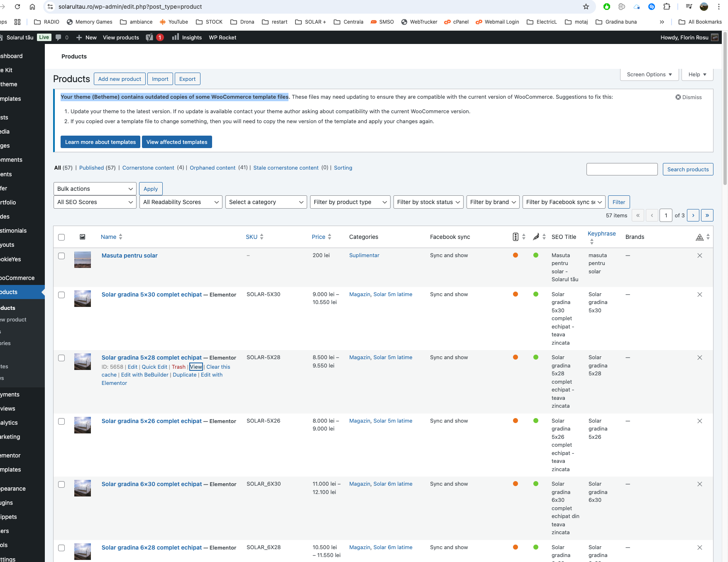Image resolution: width=728 pixels, height=562 pixels.
Task: Sort by readability score feather icon
Action: click(x=536, y=237)
